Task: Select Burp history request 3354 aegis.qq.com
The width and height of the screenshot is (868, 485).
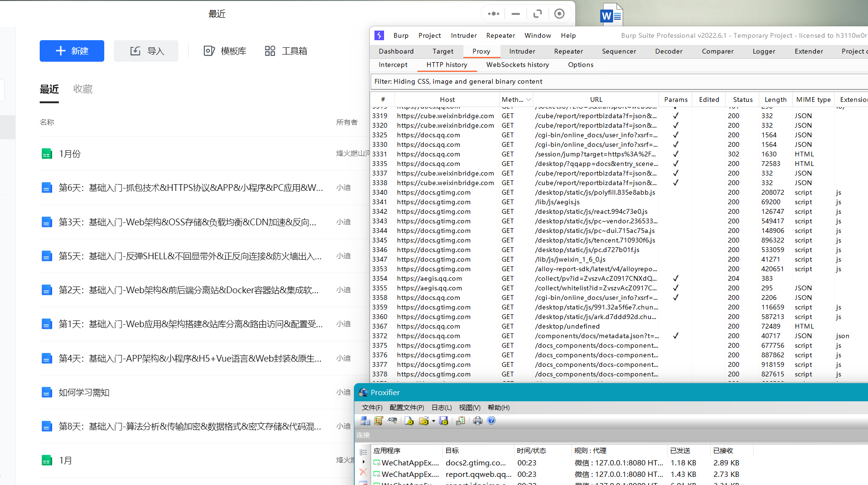Action: 619,278
